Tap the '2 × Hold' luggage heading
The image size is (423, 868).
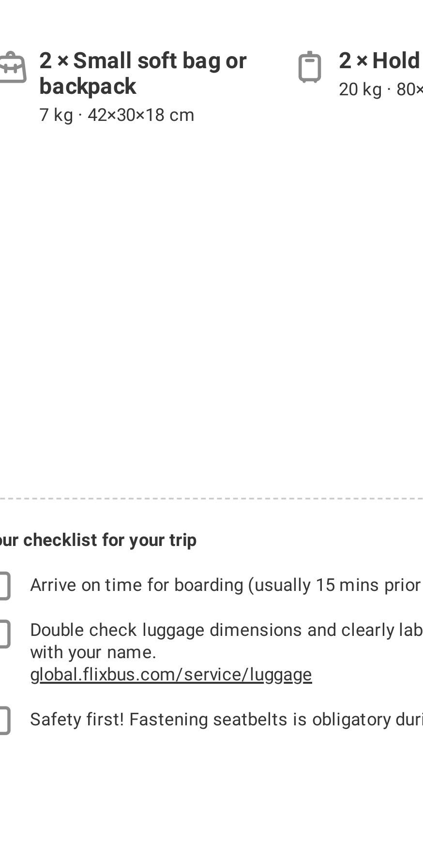(x=379, y=61)
